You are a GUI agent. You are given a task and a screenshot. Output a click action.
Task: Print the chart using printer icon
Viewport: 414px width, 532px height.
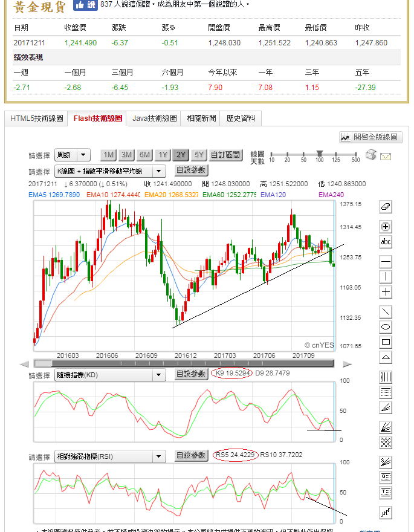click(371, 155)
